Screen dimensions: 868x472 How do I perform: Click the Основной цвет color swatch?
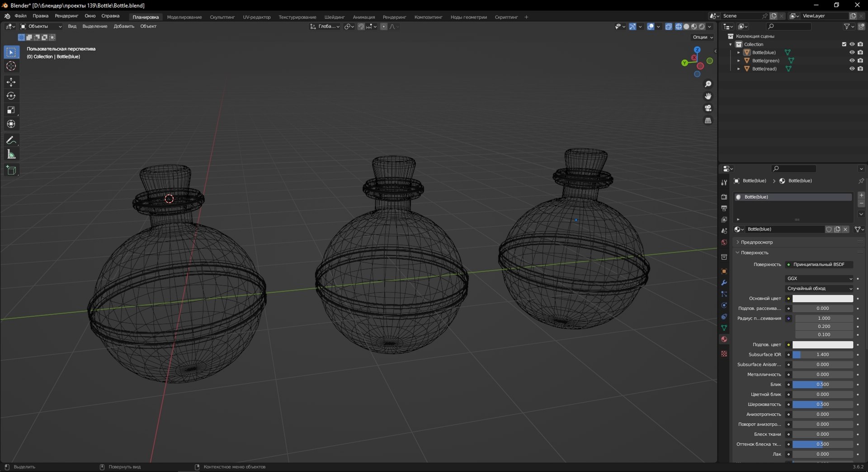pyautogui.click(x=822, y=299)
